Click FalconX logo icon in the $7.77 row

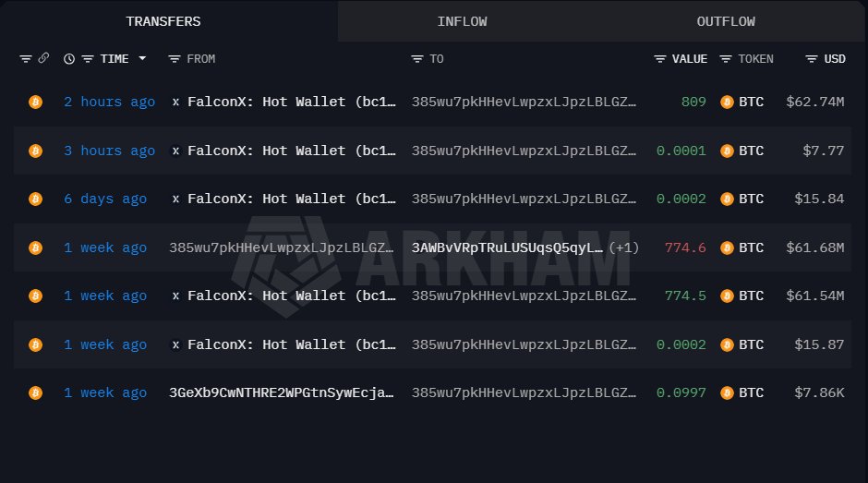175,151
